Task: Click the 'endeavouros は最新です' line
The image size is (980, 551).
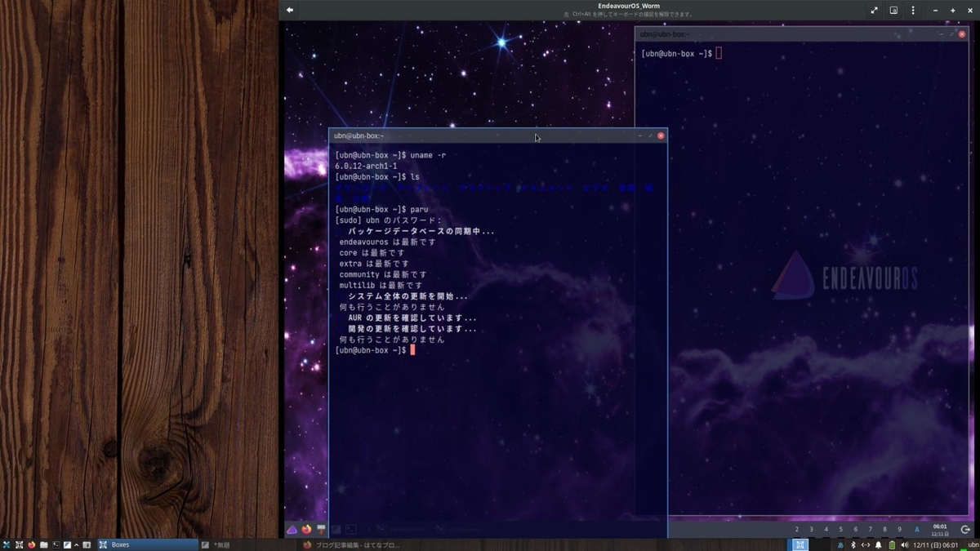Action: [387, 242]
